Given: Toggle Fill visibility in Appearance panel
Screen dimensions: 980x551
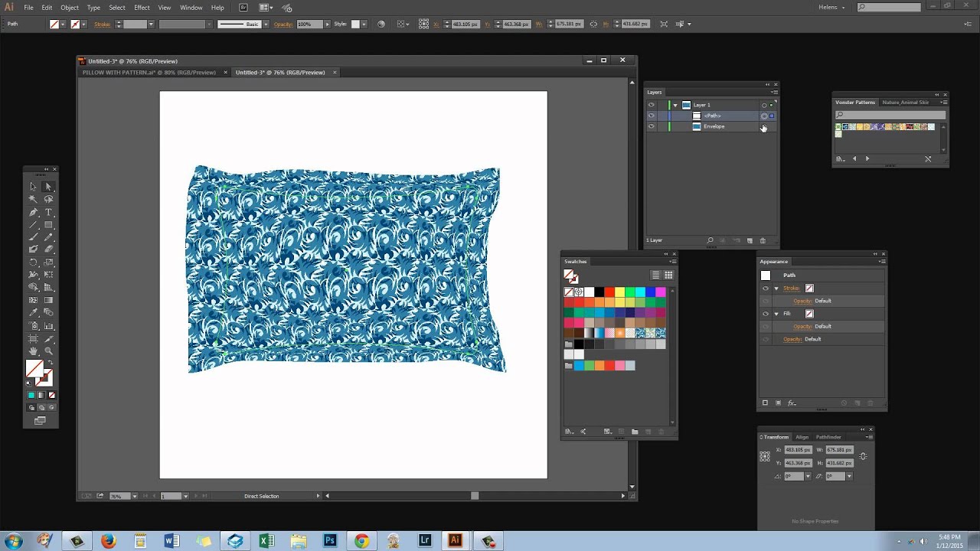Looking at the screenshot, I should (x=765, y=314).
